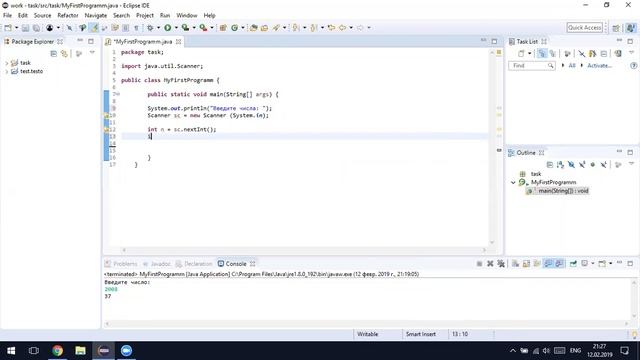Open the tip-of-the-day lightbulb in status bar

click(x=635, y=334)
